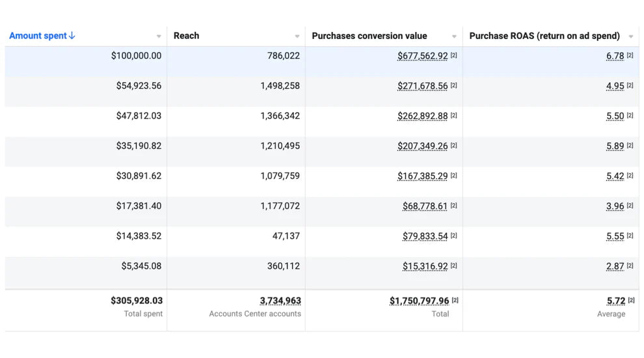The height and width of the screenshot is (358, 644).
Task: Click footnote [2] icon beside $677,562.92
Action: [454, 55]
